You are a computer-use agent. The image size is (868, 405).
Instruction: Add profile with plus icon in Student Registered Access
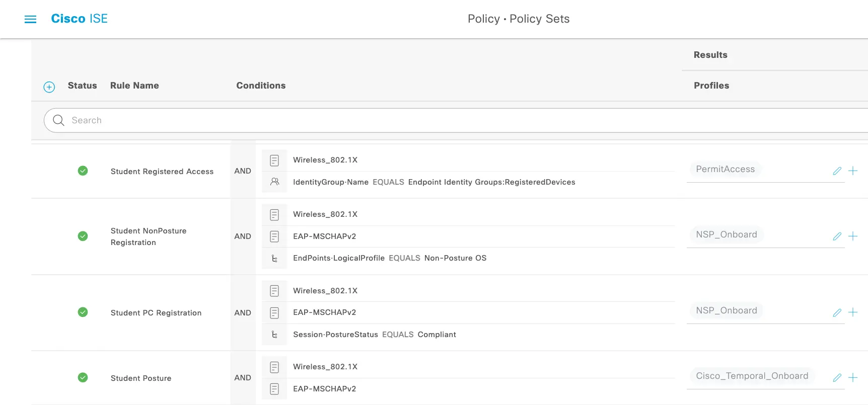pyautogui.click(x=853, y=171)
